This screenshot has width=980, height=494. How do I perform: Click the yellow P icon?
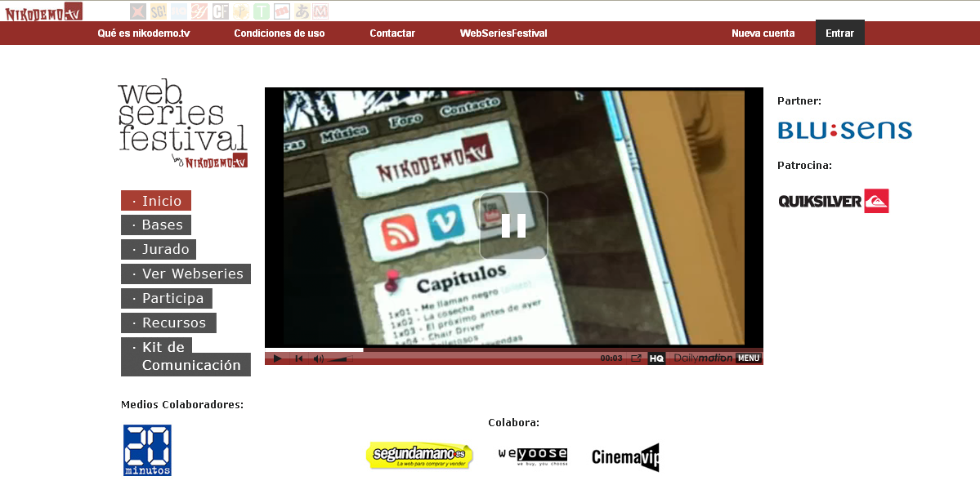(240, 11)
